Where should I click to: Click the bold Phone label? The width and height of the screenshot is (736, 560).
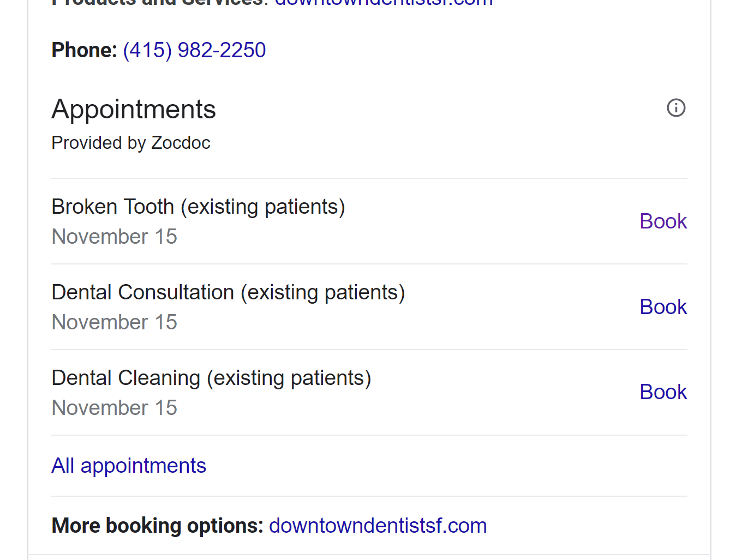84,50
